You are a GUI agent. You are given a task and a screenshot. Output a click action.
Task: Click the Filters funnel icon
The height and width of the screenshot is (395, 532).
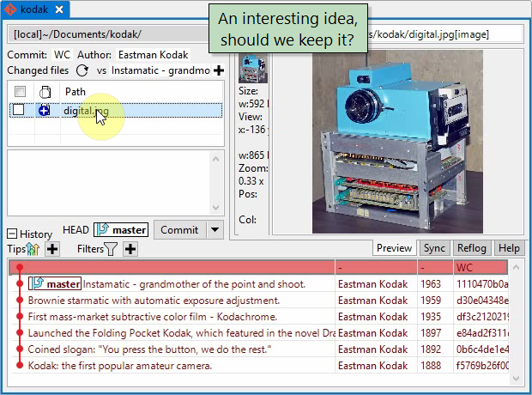point(111,249)
